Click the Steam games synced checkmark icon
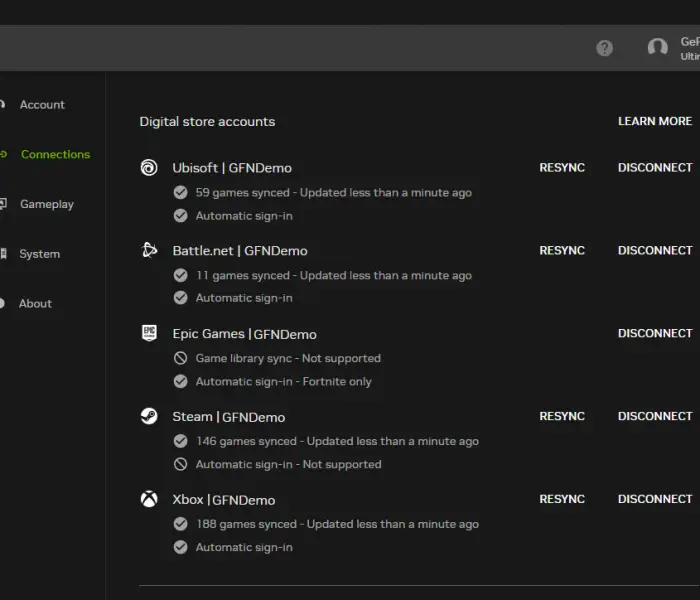Image resolution: width=700 pixels, height=600 pixels. pos(180,441)
